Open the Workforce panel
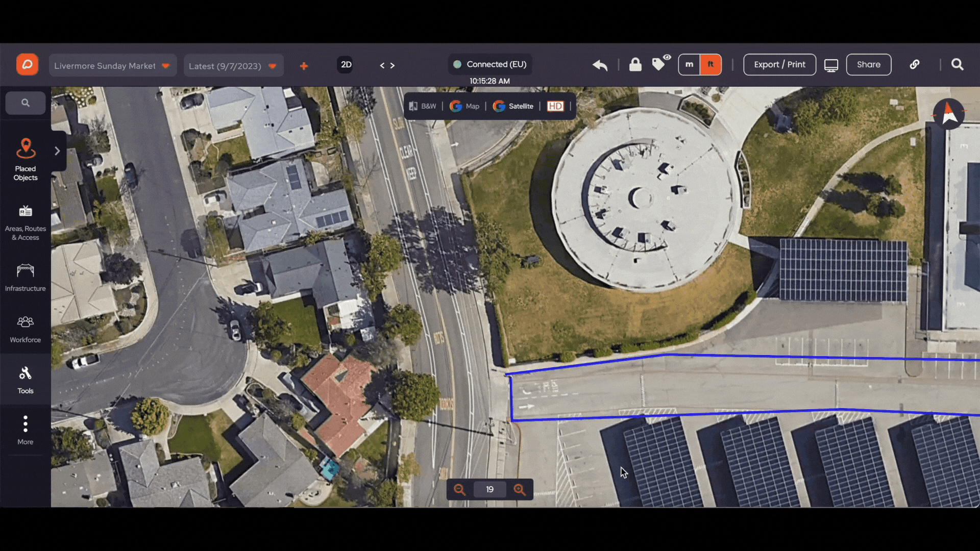Viewport: 980px width, 551px height. [x=26, y=329]
